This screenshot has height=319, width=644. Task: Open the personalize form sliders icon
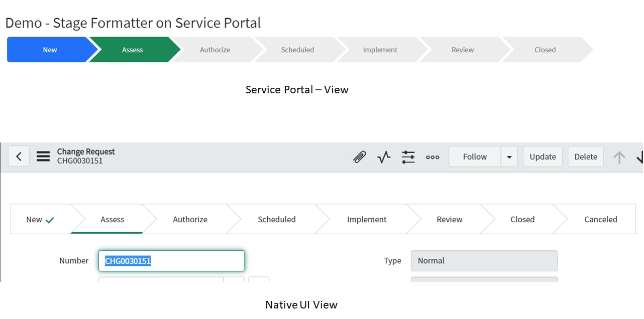click(408, 156)
